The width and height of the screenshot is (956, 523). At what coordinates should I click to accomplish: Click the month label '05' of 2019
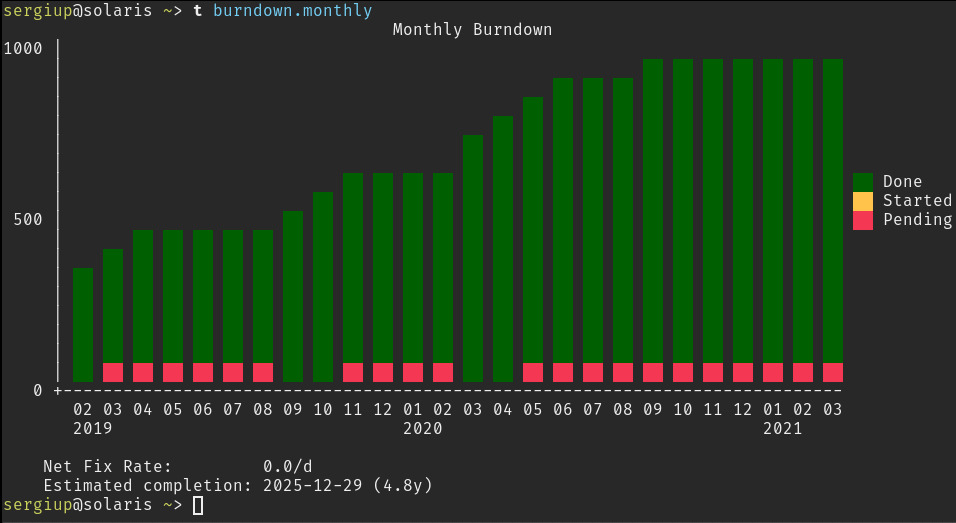pyautogui.click(x=173, y=410)
